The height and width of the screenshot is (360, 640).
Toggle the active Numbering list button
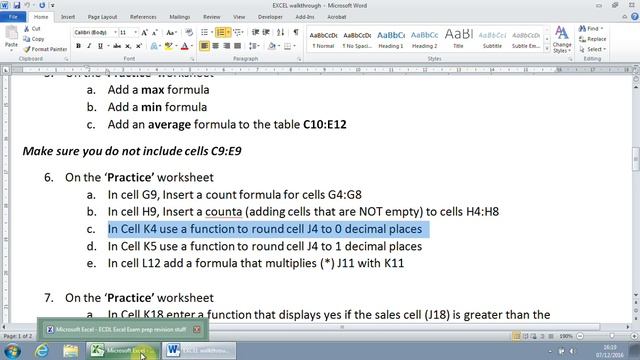point(220,32)
